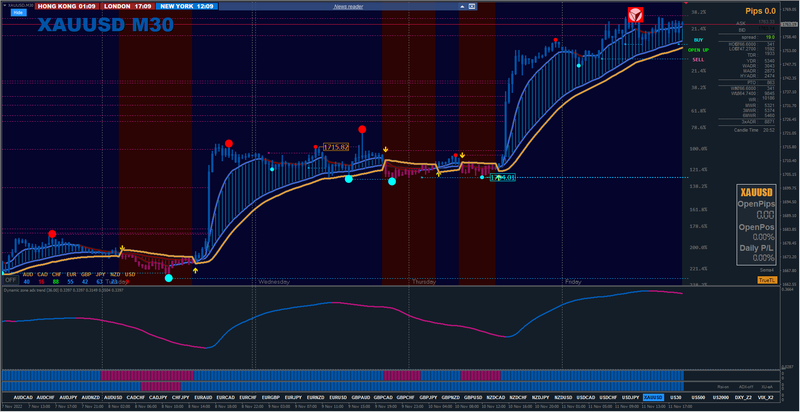Image resolution: width=800 pixels, height=412 pixels.
Task: Select the VIX_X2 symbol button
Action: [x=765, y=397]
